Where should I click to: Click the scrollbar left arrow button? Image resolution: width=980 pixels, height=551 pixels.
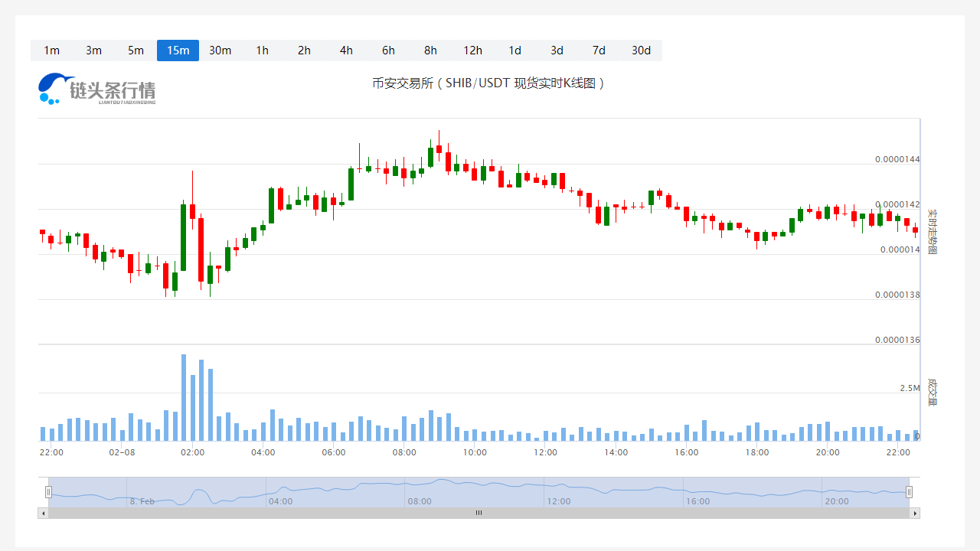[43, 513]
